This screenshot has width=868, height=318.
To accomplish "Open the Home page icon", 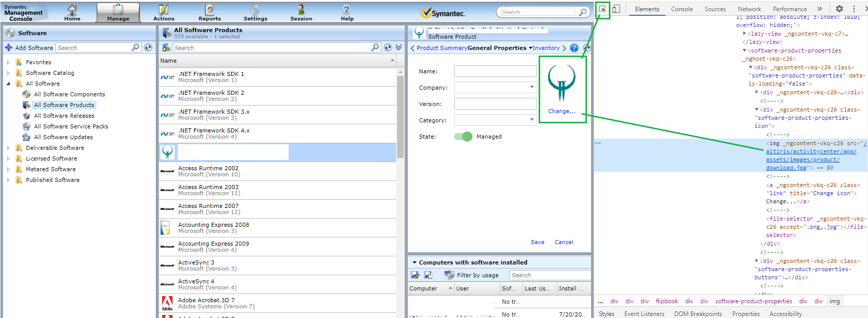I will pyautogui.click(x=72, y=13).
